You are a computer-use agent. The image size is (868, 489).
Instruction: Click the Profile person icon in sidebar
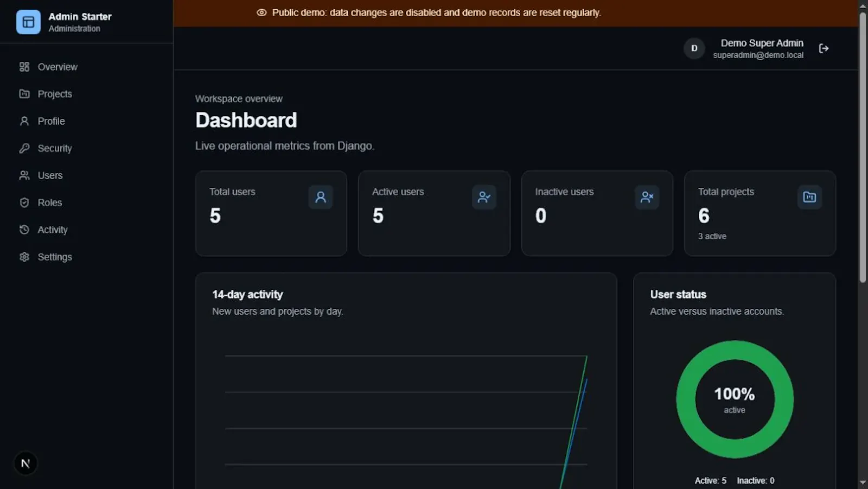24,121
